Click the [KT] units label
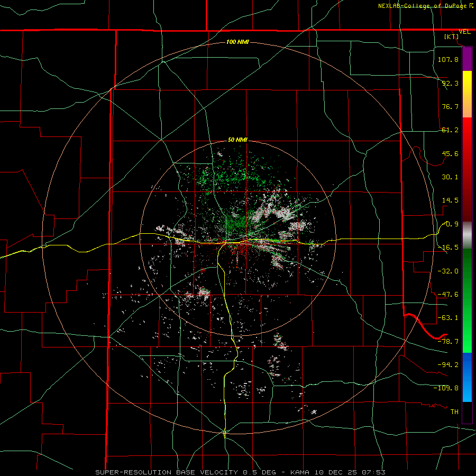Image resolution: width=476 pixels, height=476 pixels. (x=452, y=37)
